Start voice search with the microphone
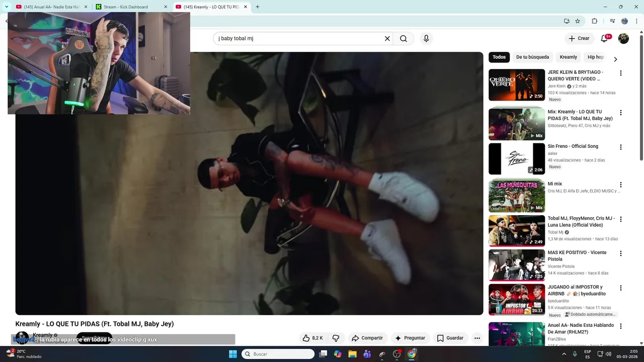644x362 pixels. pyautogui.click(x=426, y=39)
